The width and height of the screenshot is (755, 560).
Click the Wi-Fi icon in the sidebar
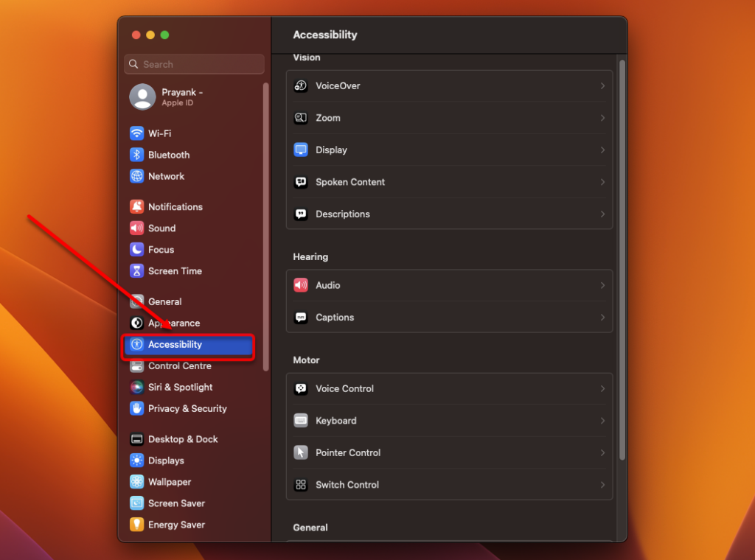point(136,133)
